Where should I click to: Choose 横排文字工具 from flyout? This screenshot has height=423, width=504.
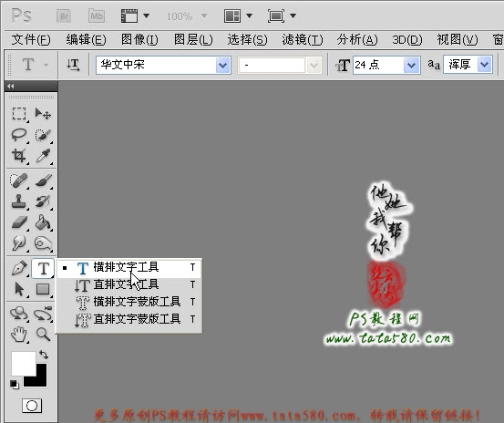129,267
